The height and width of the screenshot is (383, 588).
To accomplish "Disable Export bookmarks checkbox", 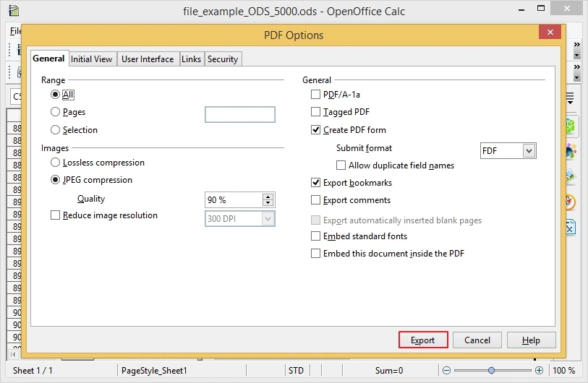I will [x=316, y=183].
